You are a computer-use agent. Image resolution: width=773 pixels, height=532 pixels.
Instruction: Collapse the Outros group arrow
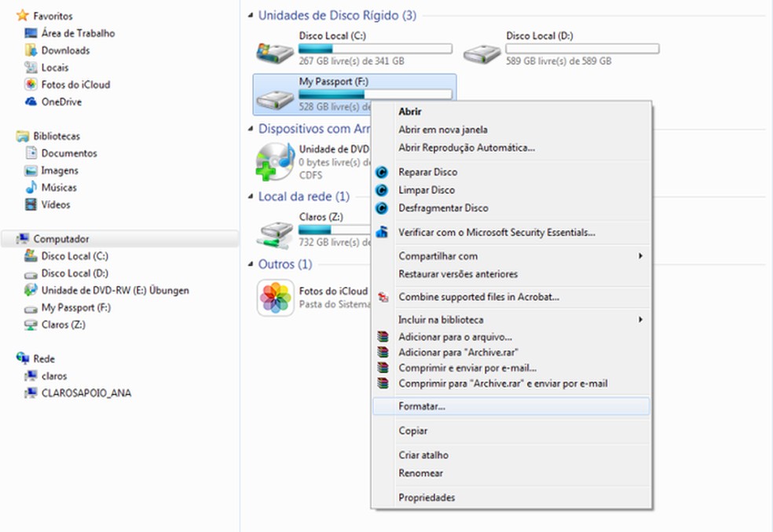pyautogui.click(x=250, y=264)
